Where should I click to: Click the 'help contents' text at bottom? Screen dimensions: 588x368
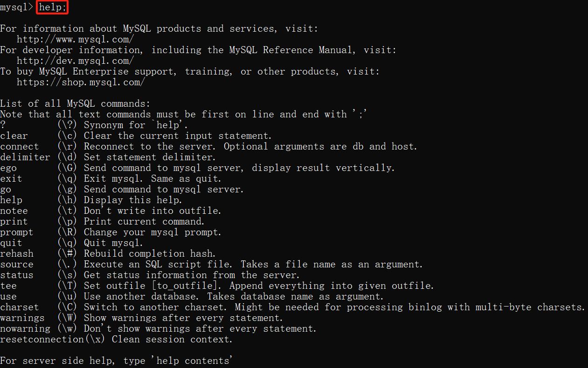(x=194, y=361)
